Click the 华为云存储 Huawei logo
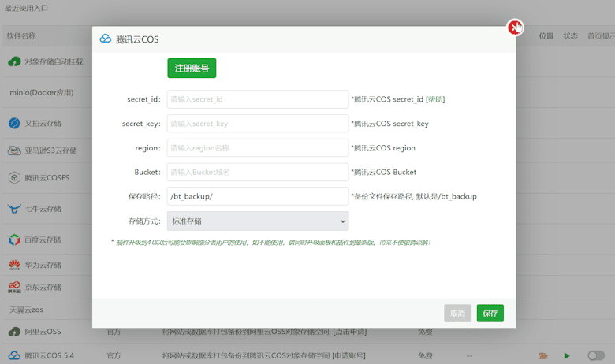This screenshot has width=615, height=364. pyautogui.click(x=14, y=265)
